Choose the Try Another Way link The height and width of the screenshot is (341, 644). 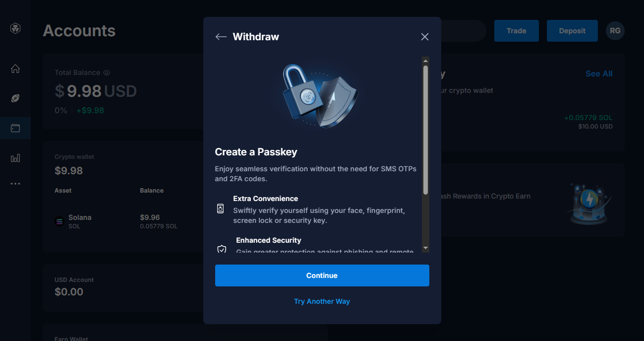point(322,301)
